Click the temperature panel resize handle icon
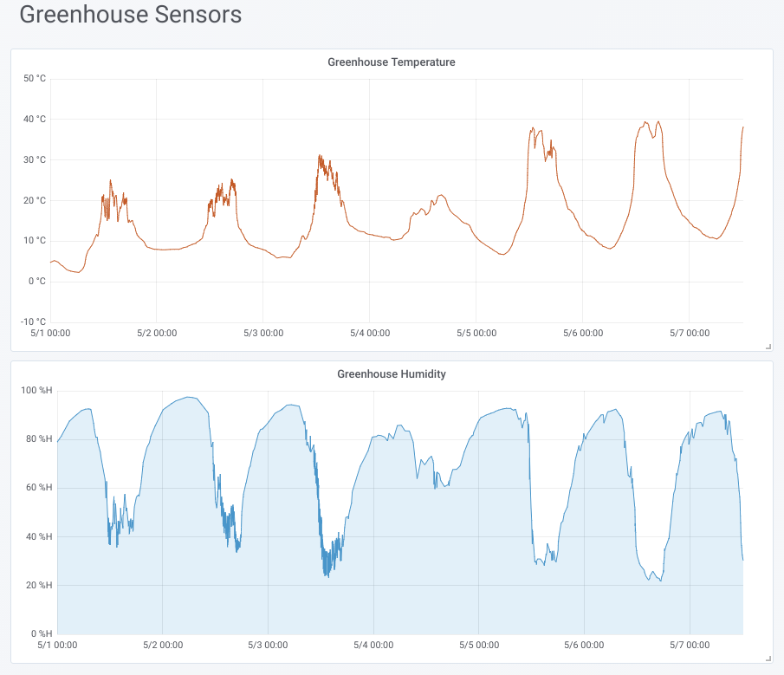This screenshot has width=784, height=675. (x=768, y=347)
